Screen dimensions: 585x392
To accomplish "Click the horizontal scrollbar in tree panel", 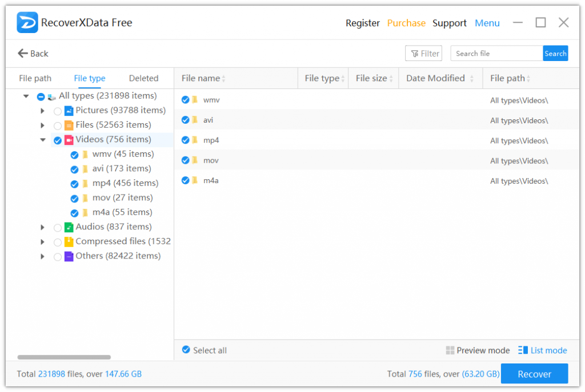I will (x=64, y=357).
